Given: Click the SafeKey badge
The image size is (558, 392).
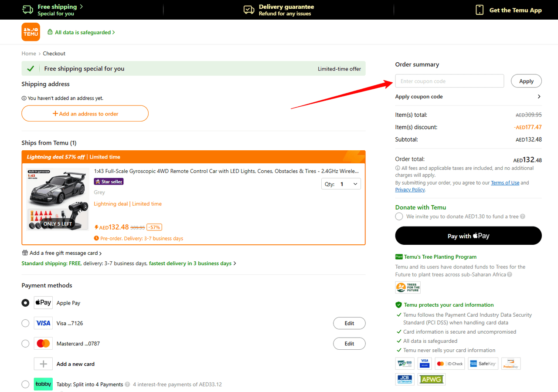Looking at the screenshot, I should tap(483, 364).
